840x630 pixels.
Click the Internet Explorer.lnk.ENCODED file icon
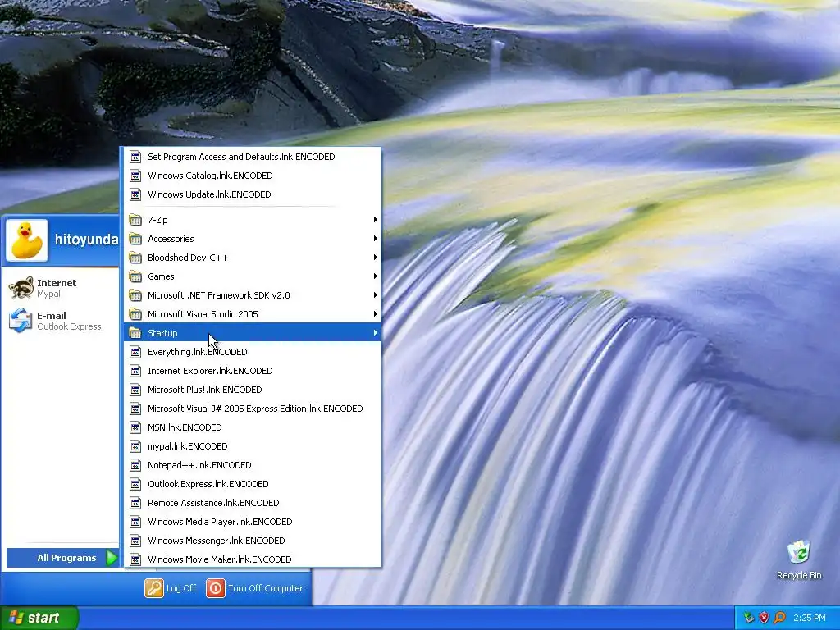pos(135,371)
